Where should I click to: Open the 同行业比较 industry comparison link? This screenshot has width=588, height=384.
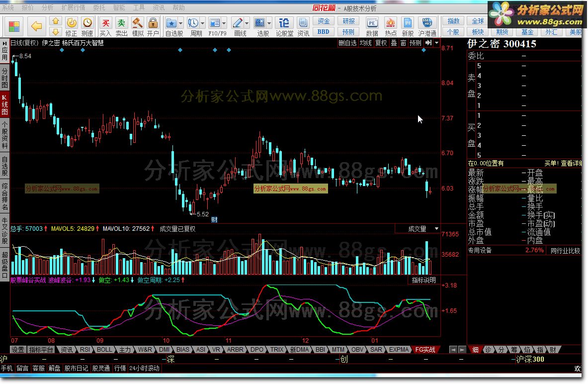coord(565,250)
